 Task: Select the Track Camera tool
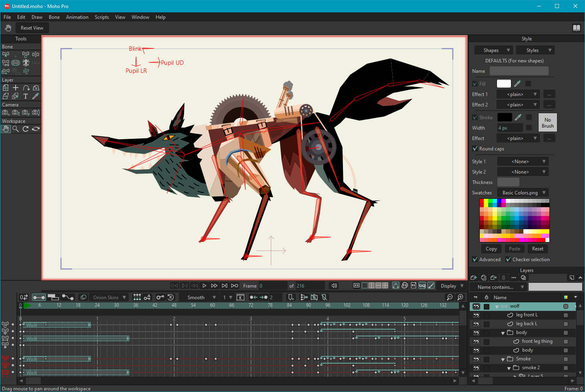6,112
